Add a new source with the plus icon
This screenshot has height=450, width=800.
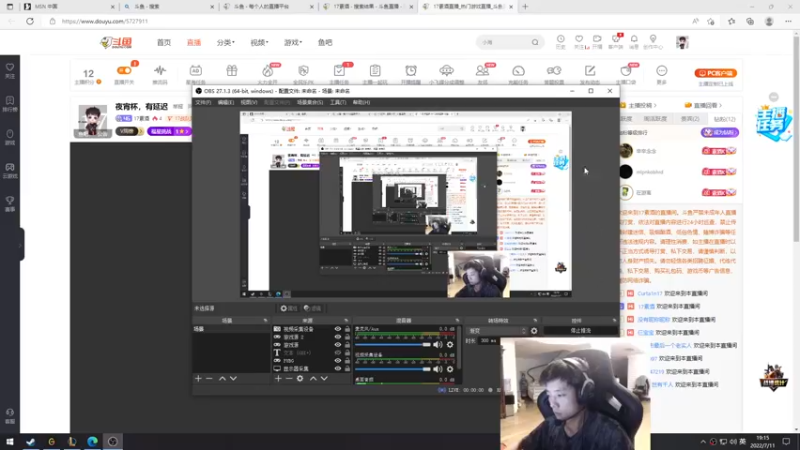(278, 379)
